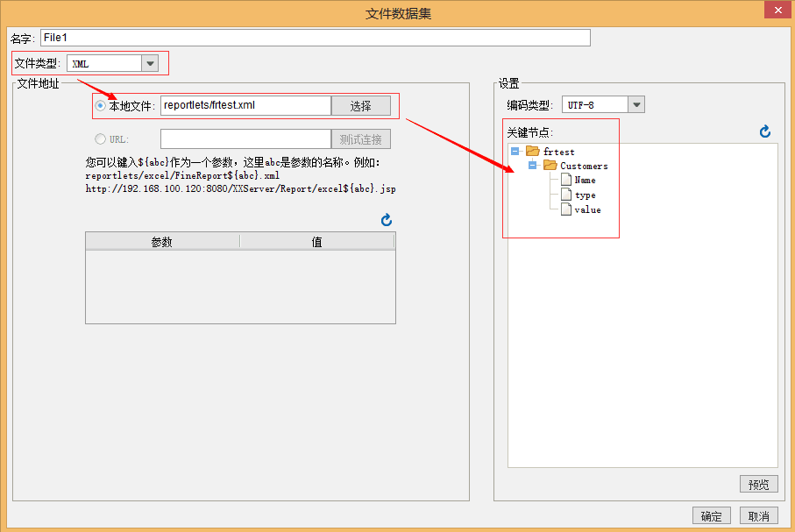Click the 名字 input field with File1
Screen dimensions: 795x532
click(x=315, y=38)
